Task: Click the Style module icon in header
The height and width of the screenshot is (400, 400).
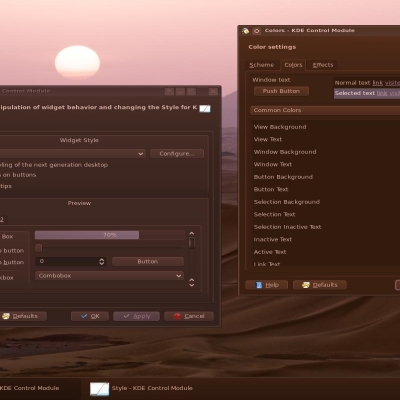Action: click(x=205, y=108)
